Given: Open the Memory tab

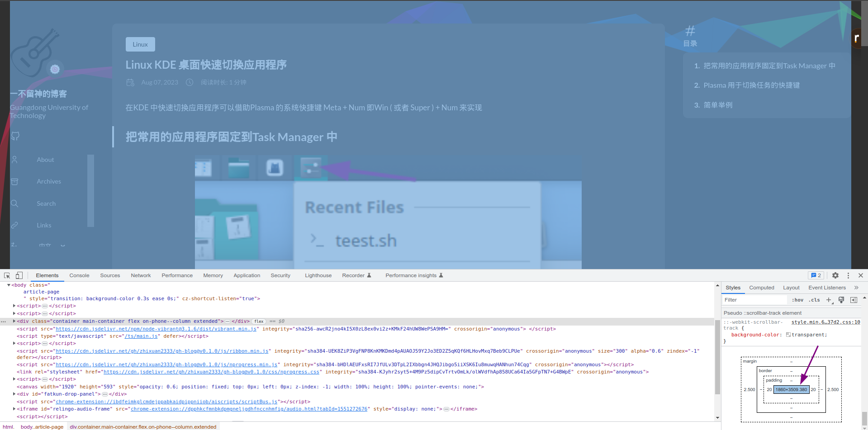Looking at the screenshot, I should click(213, 275).
